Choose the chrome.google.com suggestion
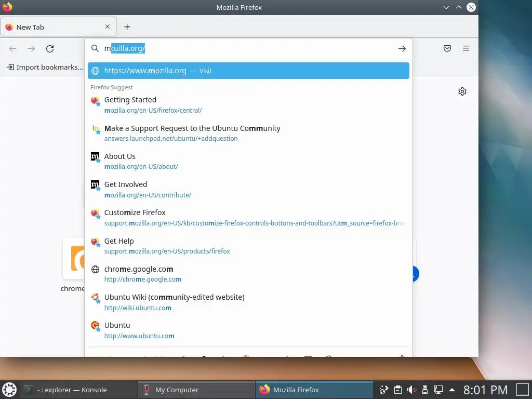Screen dimensions: 532x399 tap(248, 274)
